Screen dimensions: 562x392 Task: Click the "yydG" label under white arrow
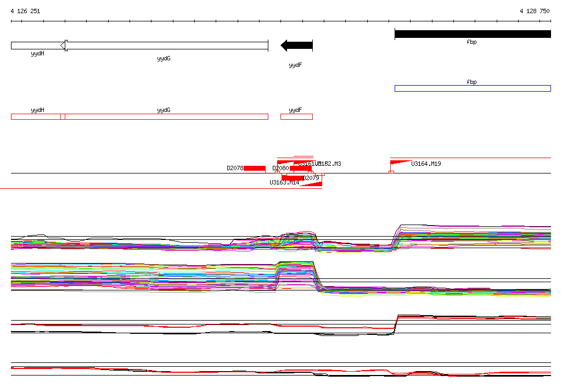[x=164, y=58]
